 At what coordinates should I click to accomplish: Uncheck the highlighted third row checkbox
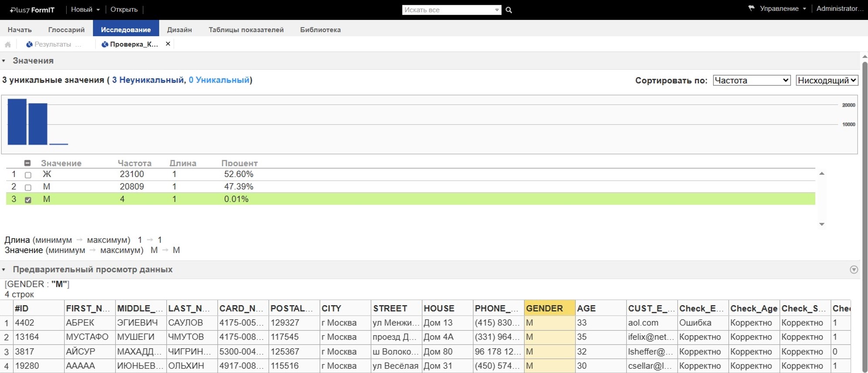pos(28,200)
